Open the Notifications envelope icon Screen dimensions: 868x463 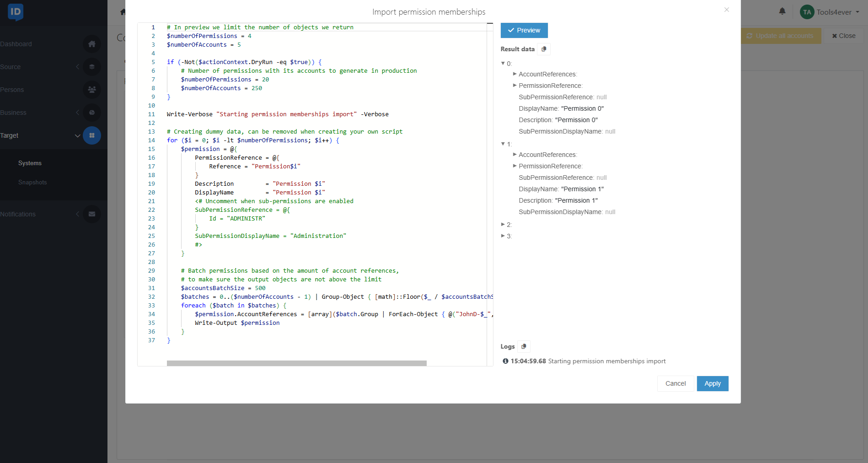tap(92, 214)
